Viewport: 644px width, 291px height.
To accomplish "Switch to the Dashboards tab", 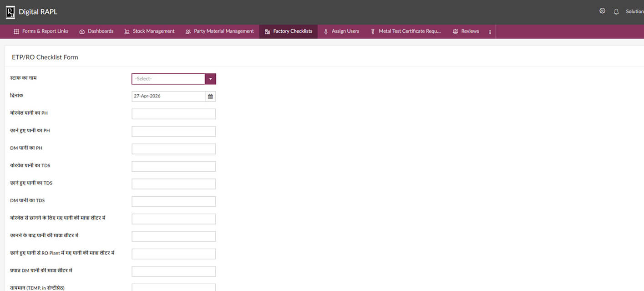I will [x=96, y=31].
